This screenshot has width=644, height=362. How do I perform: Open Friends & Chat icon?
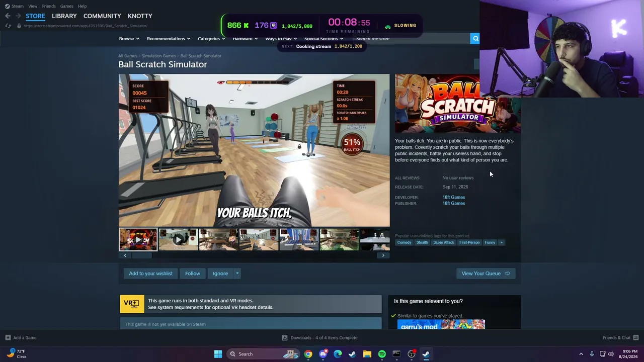[x=636, y=338]
